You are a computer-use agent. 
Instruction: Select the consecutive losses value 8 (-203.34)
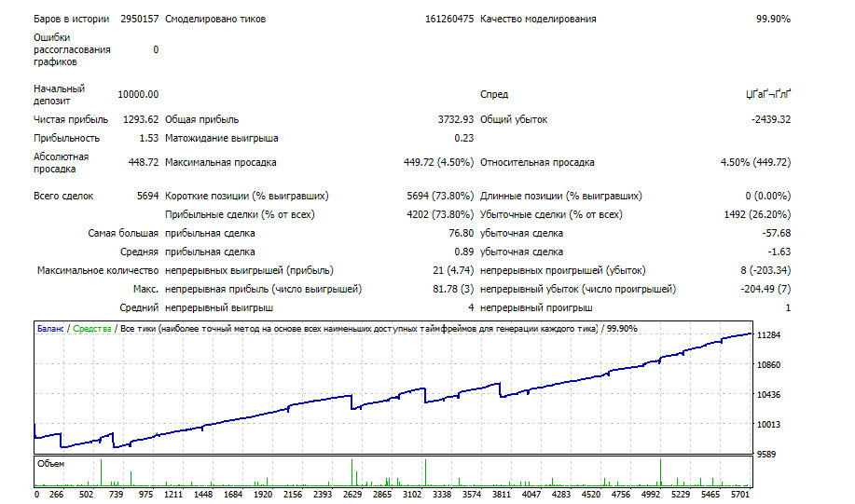click(x=765, y=271)
